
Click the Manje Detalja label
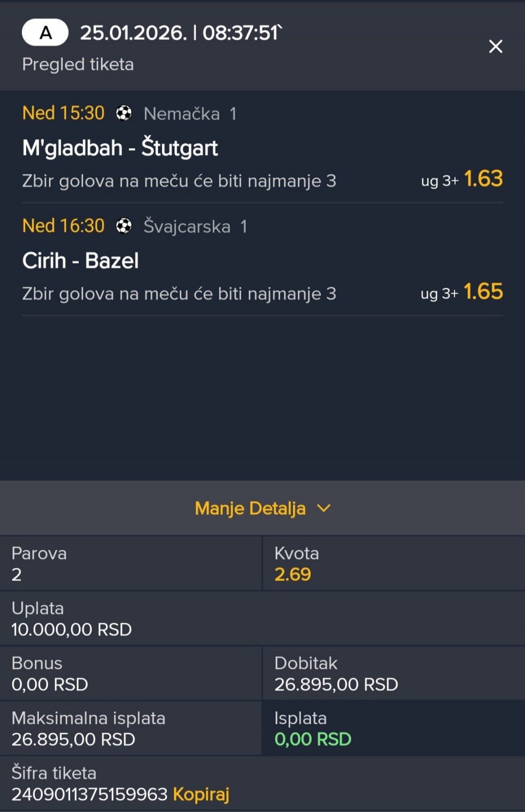tap(250, 508)
